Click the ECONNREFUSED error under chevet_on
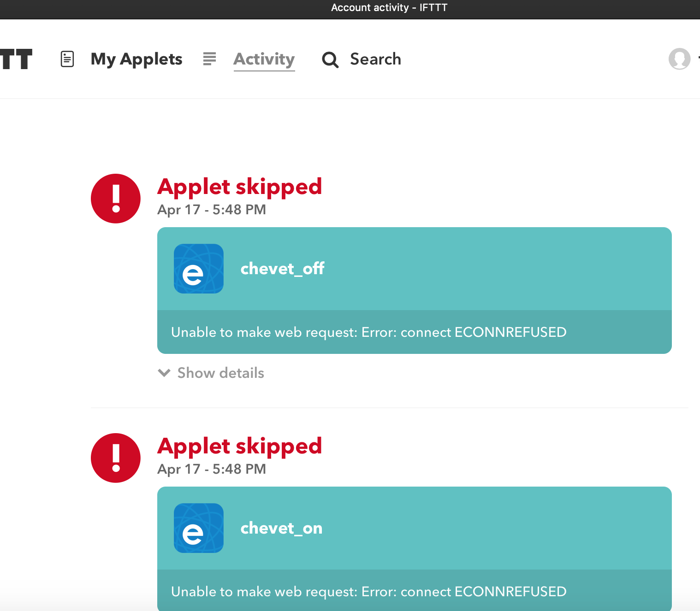700x611 pixels. coord(368,592)
